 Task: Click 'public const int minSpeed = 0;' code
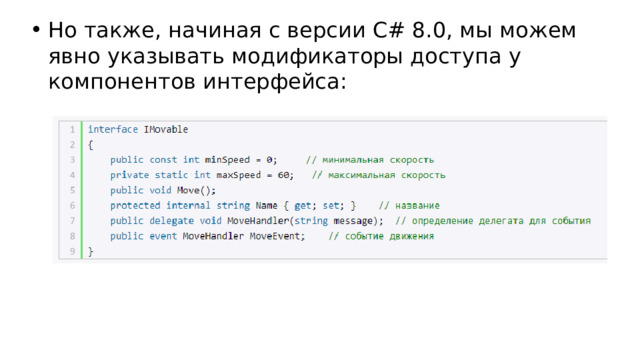[193, 160]
